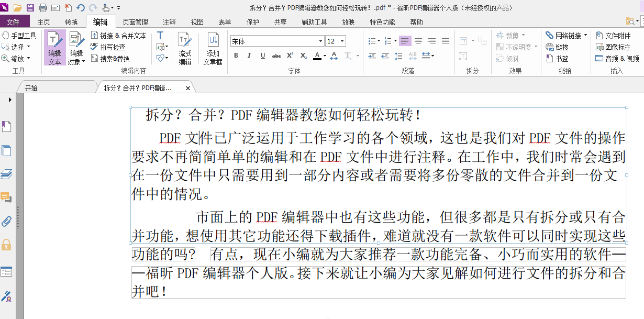Image resolution: width=644 pixels, height=319 pixels.
Task: Toggle italic formatting
Action: tap(249, 56)
